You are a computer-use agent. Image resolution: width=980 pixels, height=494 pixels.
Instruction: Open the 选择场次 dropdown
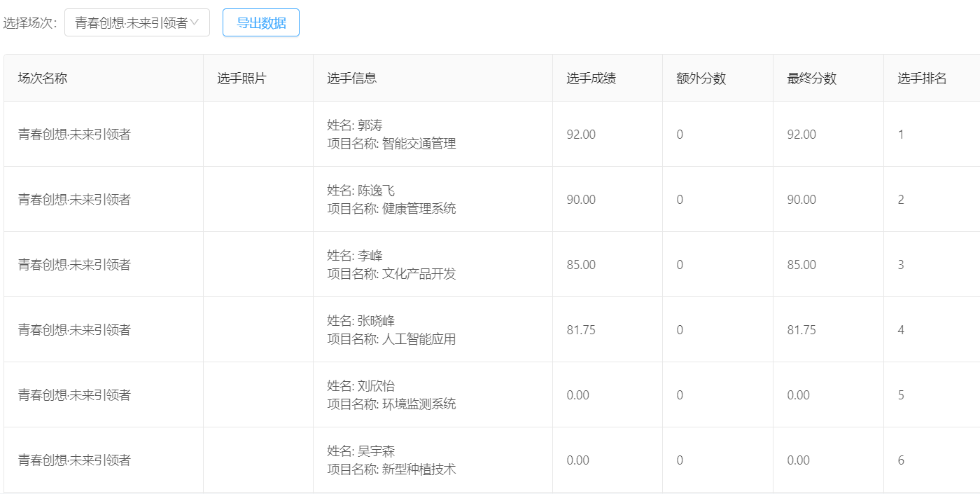[x=137, y=22]
